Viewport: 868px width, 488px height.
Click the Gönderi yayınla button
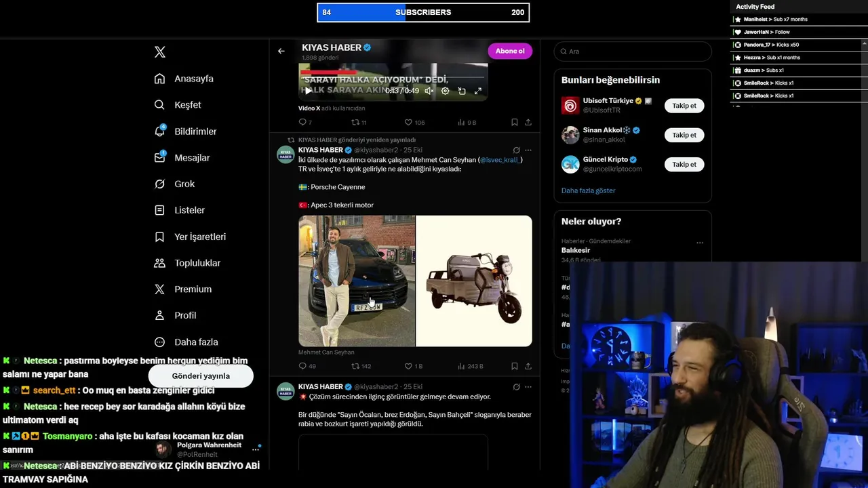coord(201,376)
